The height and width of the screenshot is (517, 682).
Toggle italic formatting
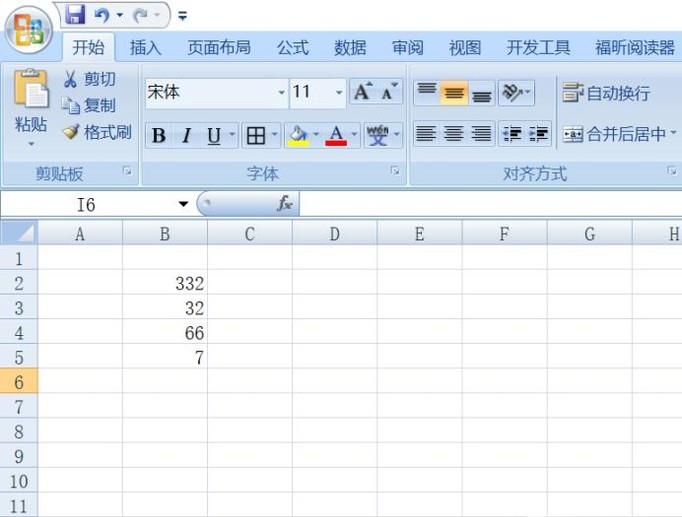click(x=186, y=136)
